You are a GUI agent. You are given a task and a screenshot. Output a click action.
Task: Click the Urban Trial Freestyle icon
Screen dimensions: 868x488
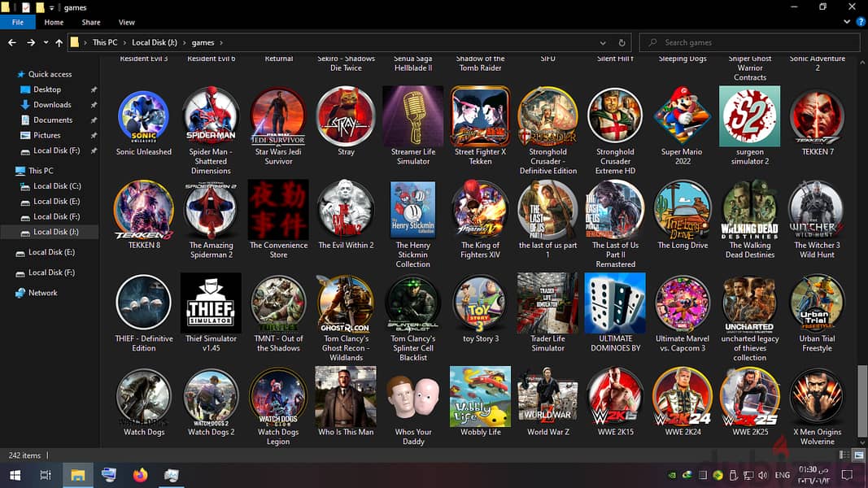[x=817, y=303]
